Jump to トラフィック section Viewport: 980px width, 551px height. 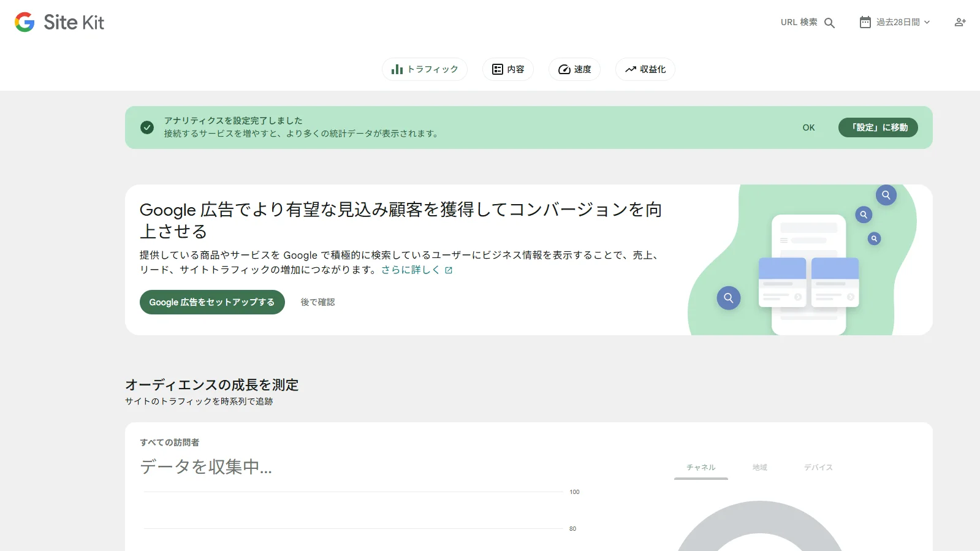[425, 69]
